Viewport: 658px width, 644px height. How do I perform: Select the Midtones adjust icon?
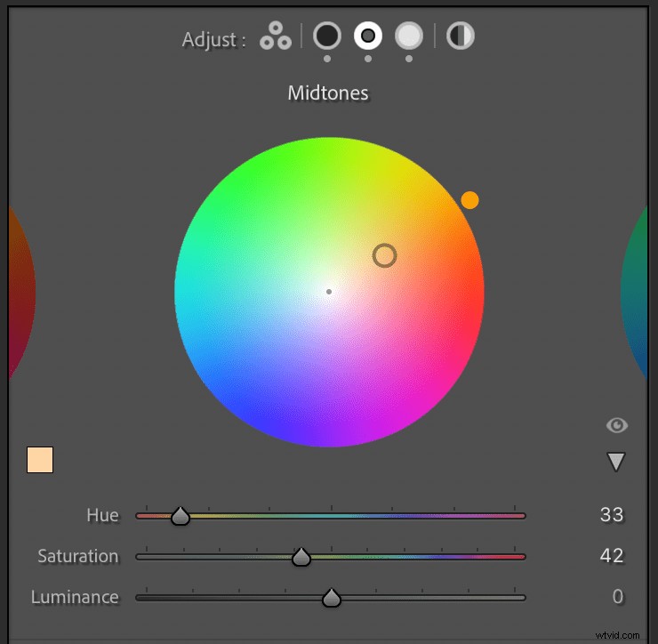point(368,36)
